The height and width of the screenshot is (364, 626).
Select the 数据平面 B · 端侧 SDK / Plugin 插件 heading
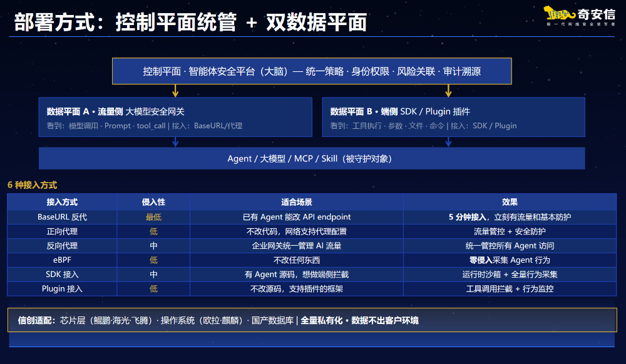pos(400,111)
